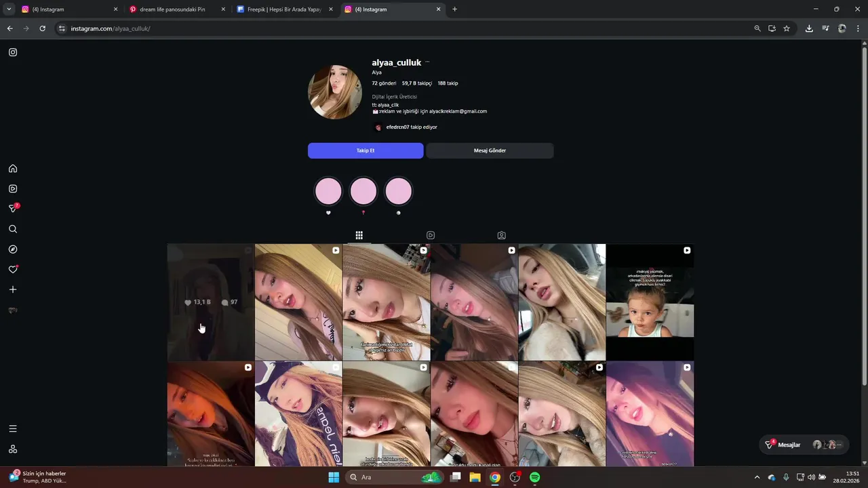Viewport: 868px width, 488px height.
Task: Show hidden system tray icons
Action: pyautogui.click(x=757, y=477)
